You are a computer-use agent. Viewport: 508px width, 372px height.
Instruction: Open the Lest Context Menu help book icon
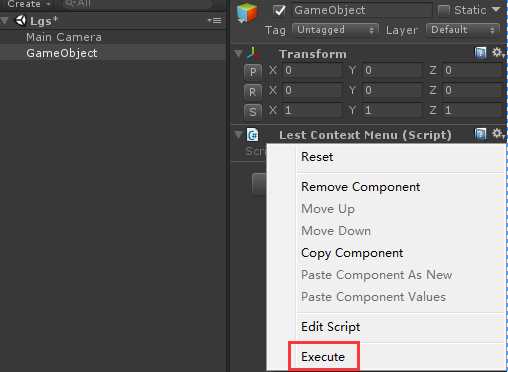point(480,134)
